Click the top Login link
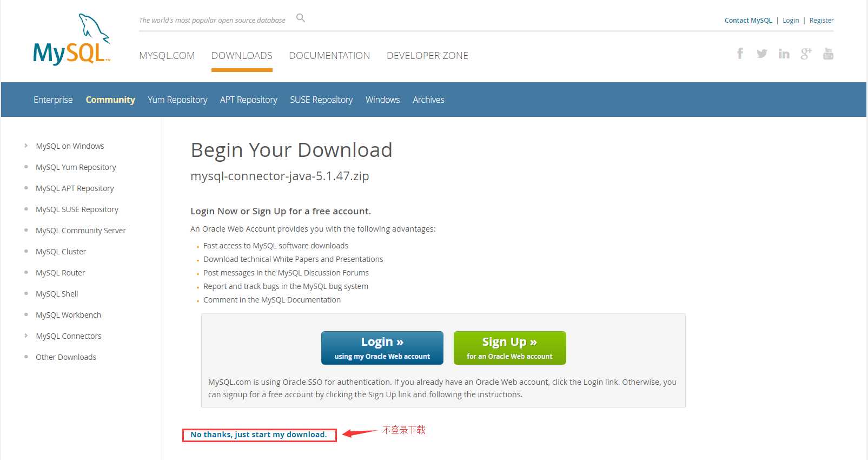The width and height of the screenshot is (868, 460). tap(791, 21)
